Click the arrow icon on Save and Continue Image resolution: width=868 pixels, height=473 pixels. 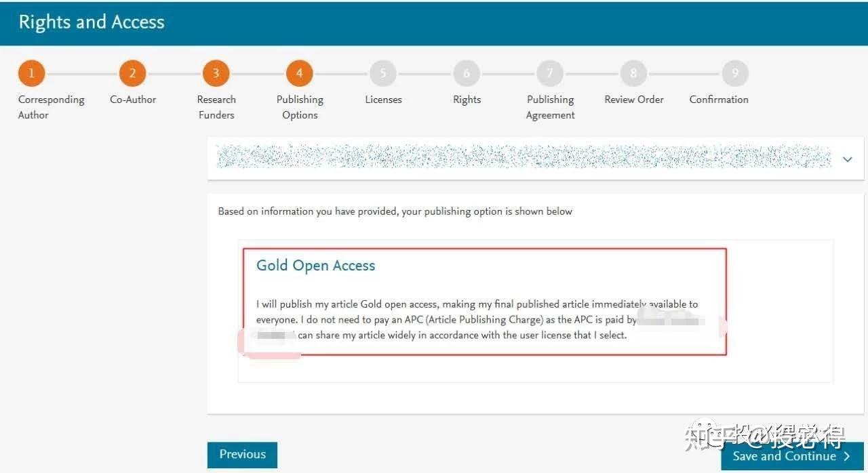click(x=846, y=456)
